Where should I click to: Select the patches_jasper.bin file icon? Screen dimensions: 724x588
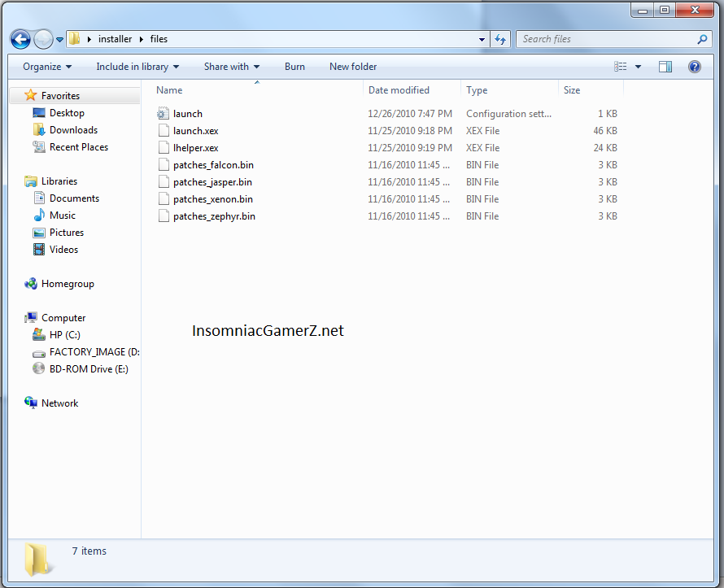tap(164, 182)
